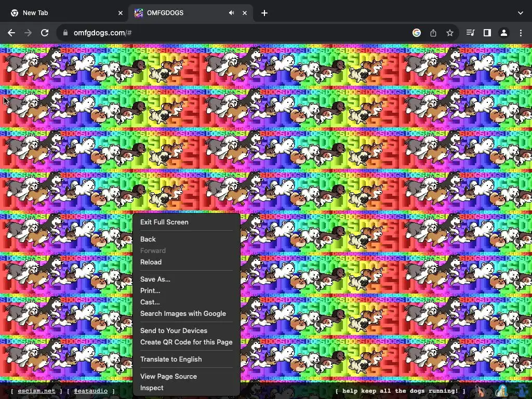Open the escism.net footer link

pos(36,391)
